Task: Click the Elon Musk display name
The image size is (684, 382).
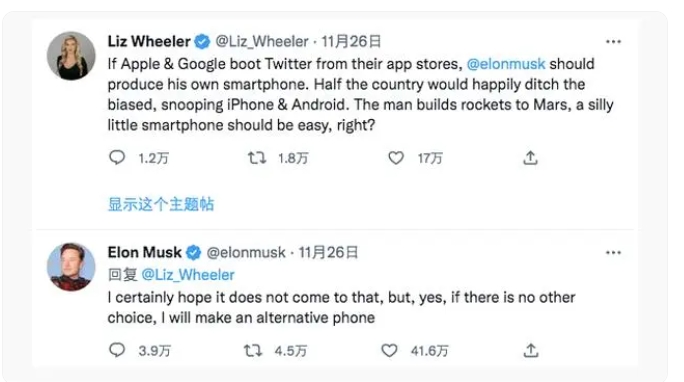Action: pyautogui.click(x=144, y=252)
